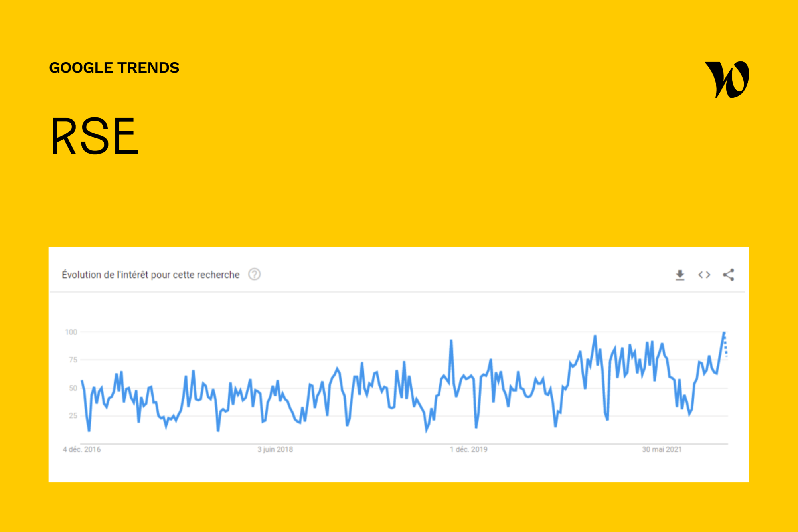Screen dimensions: 798x532
Task: Click the large RSE title
Action: pyautogui.click(x=95, y=136)
